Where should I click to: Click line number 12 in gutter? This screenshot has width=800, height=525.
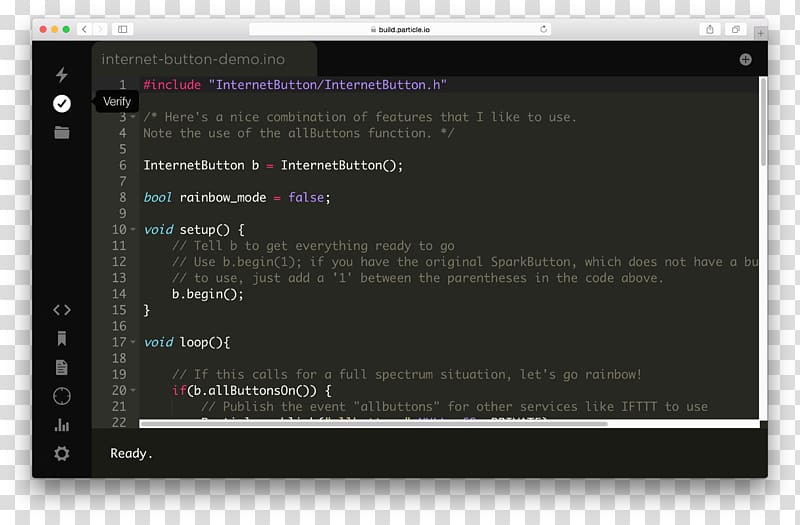tap(119, 262)
